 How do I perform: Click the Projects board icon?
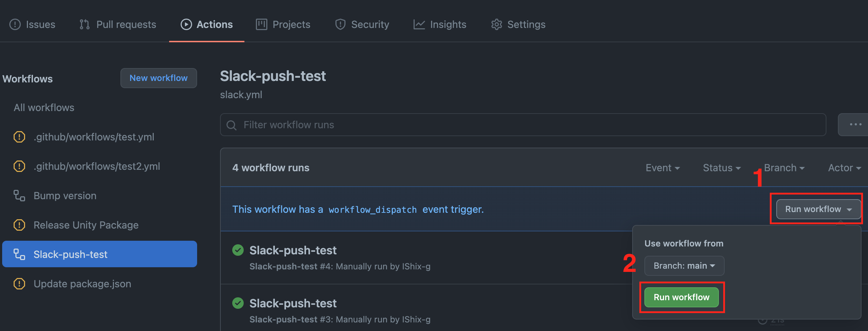point(262,24)
